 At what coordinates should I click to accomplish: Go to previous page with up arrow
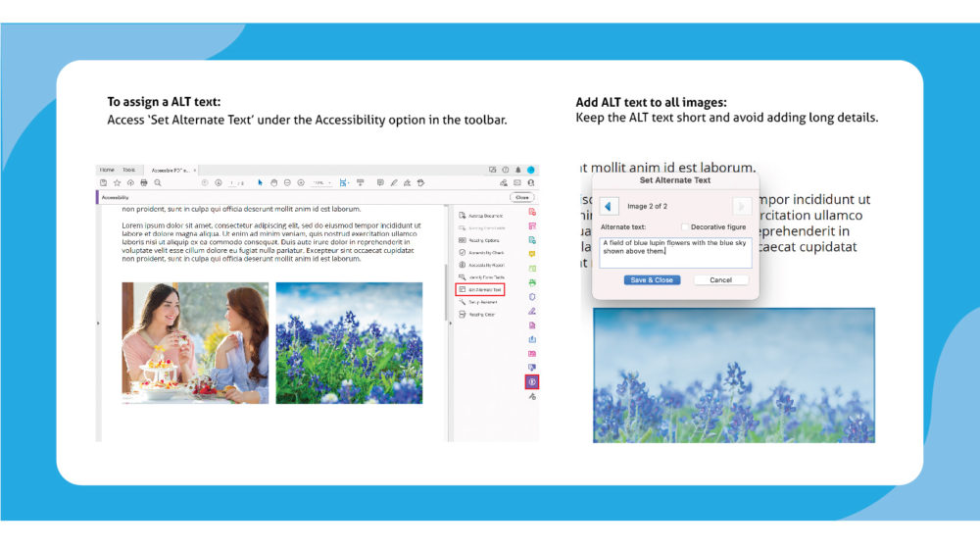(205, 183)
